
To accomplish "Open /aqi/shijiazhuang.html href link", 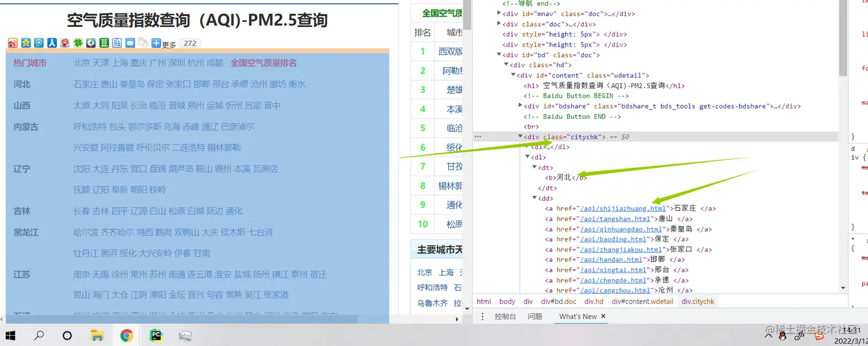I will click(x=623, y=209).
